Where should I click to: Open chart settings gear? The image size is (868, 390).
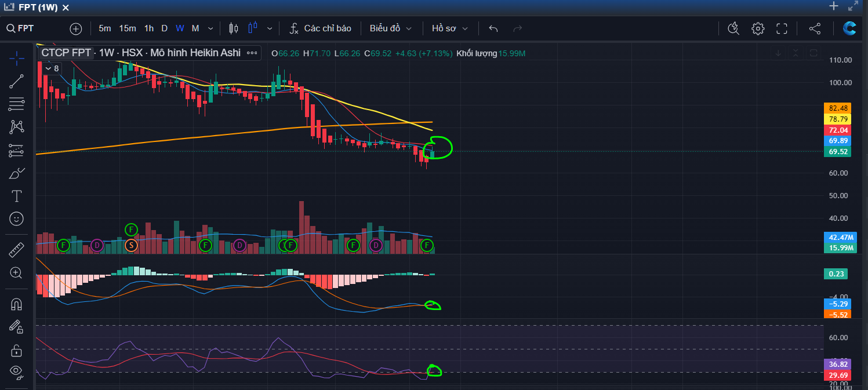coord(758,28)
